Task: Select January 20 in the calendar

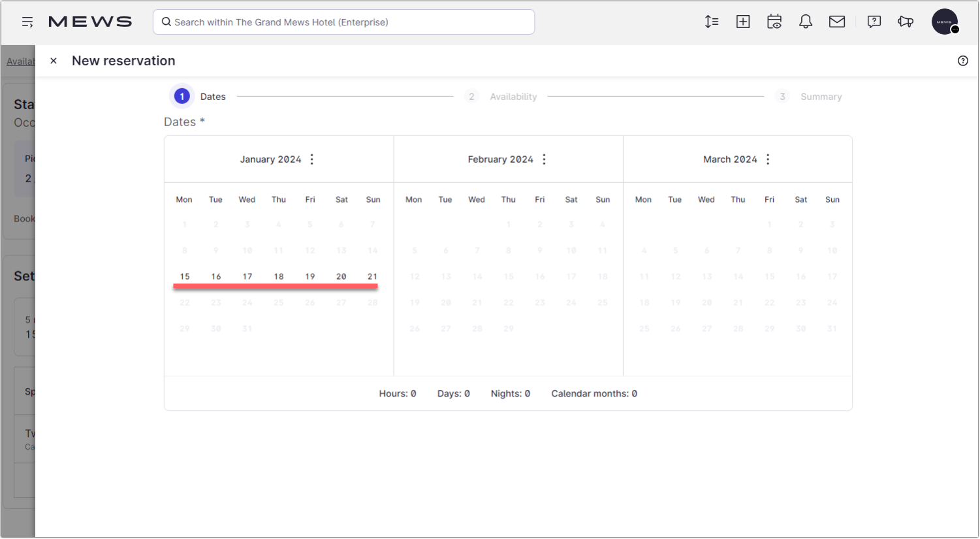Action: (341, 277)
